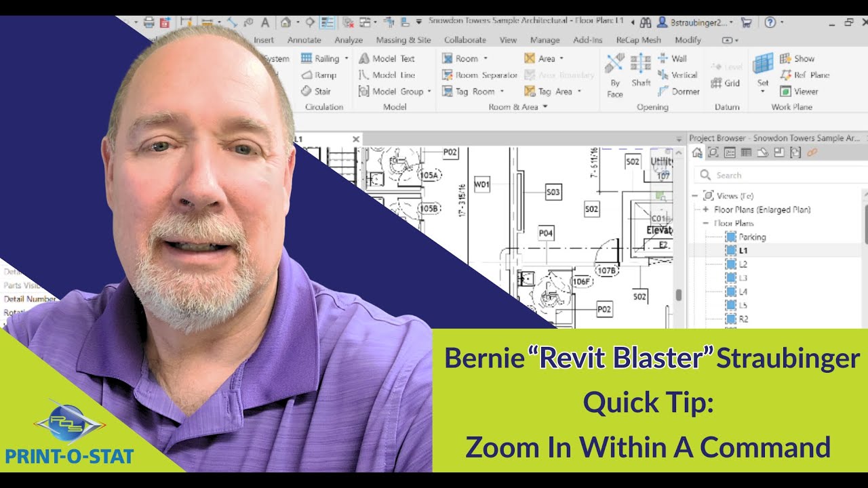Switch to the Collaborate ribbon tab

pos(465,40)
